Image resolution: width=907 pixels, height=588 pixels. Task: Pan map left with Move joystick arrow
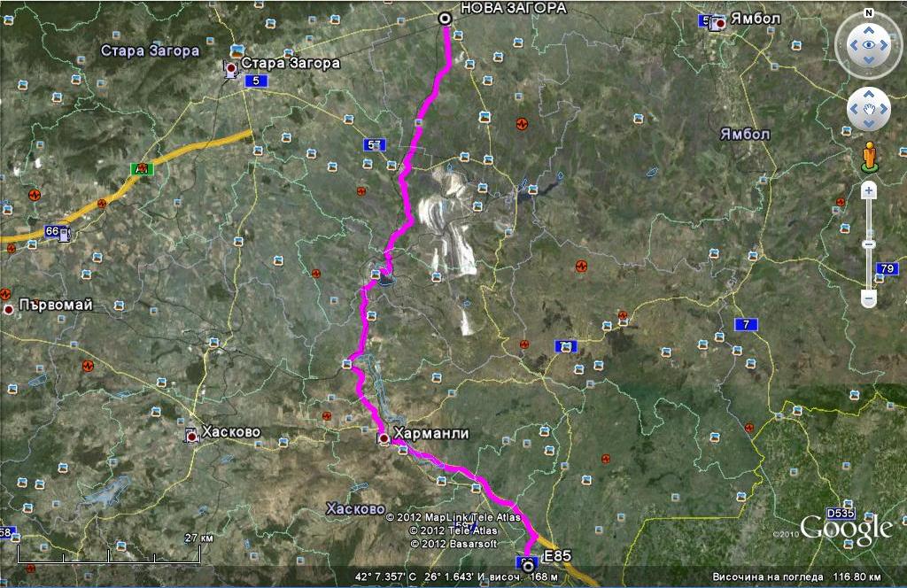(x=855, y=110)
